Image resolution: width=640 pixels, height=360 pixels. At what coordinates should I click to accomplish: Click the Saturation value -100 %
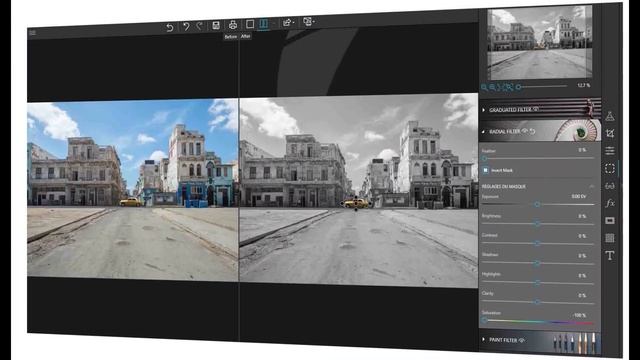click(580, 315)
